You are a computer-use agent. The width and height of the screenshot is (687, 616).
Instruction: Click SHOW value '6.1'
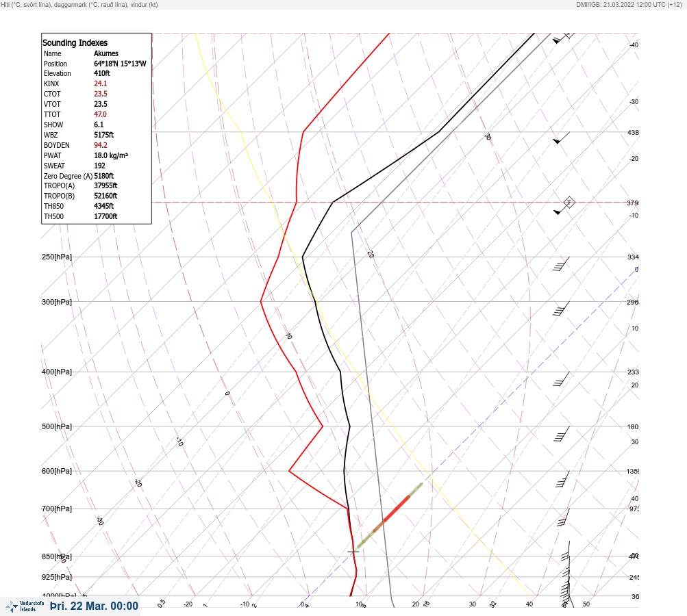(x=99, y=125)
